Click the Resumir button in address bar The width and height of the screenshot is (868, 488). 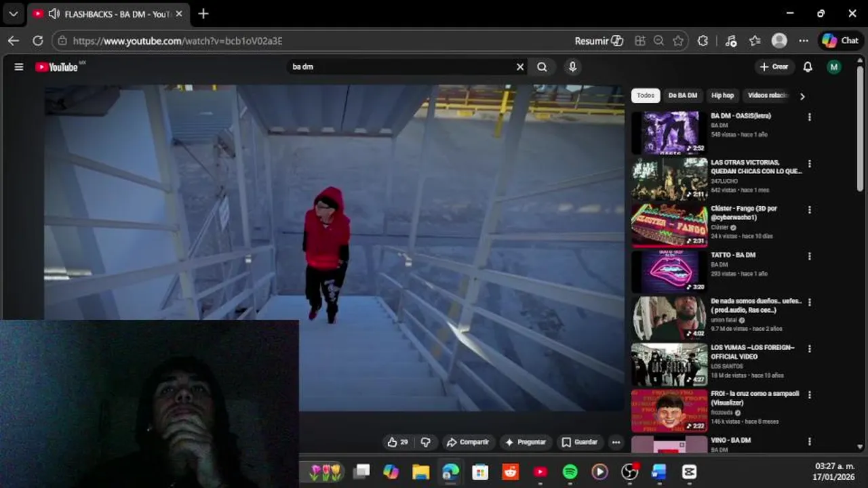[599, 41]
